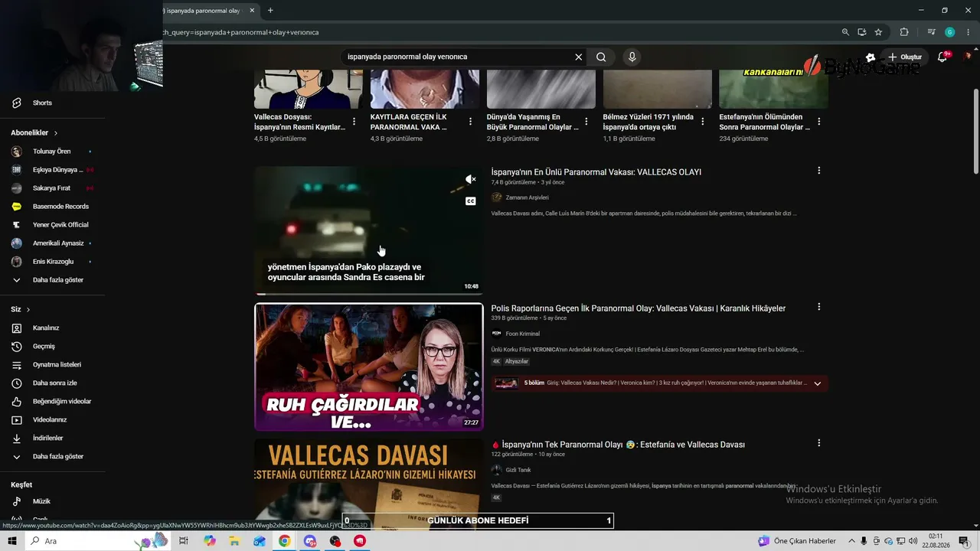Clear the YouTube search box text
The image size is (980, 551).
tap(579, 57)
